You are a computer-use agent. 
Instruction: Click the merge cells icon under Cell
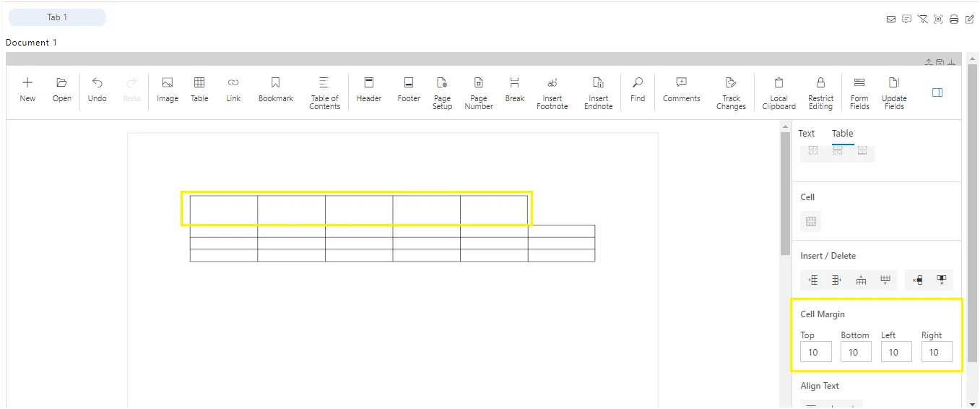[x=811, y=222]
